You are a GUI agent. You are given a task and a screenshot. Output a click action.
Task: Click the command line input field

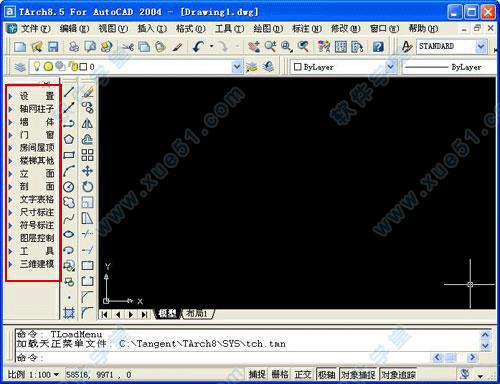233,358
